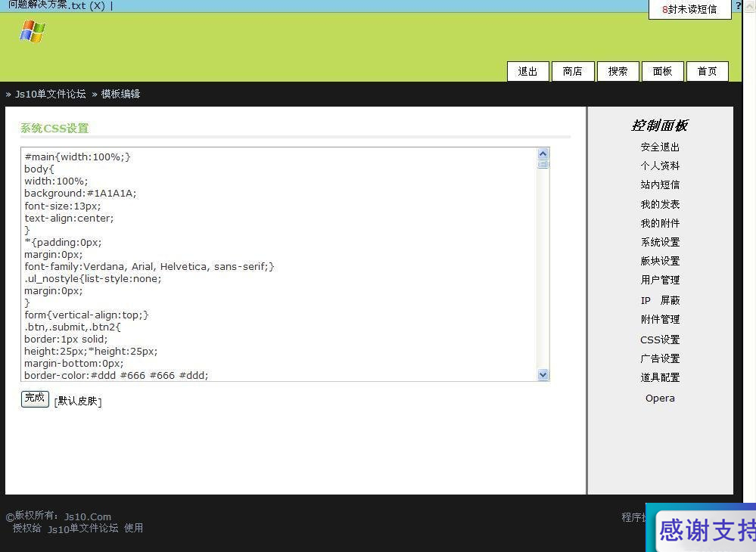Screen dimensions: 756x552
Task: Click the line 'text-align:center;'
Action: [x=69, y=219]
